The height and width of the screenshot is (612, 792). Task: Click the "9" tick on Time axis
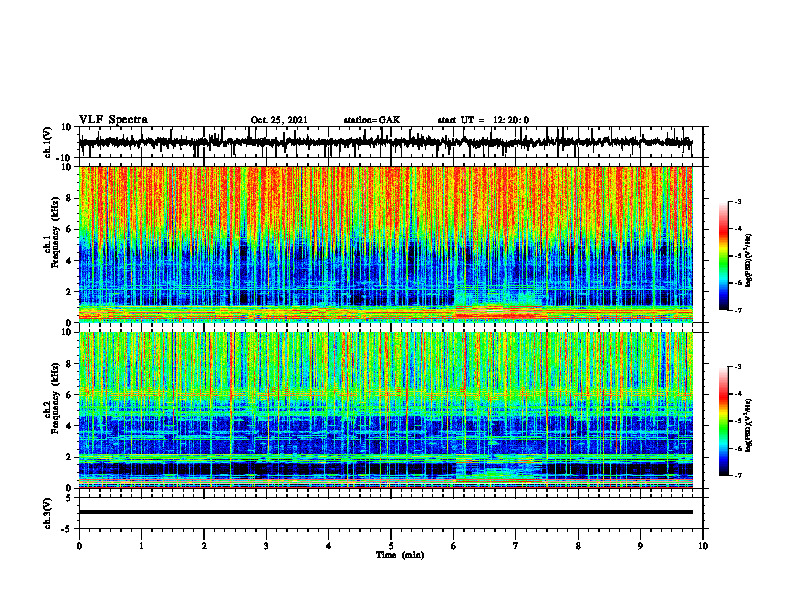[x=640, y=546]
